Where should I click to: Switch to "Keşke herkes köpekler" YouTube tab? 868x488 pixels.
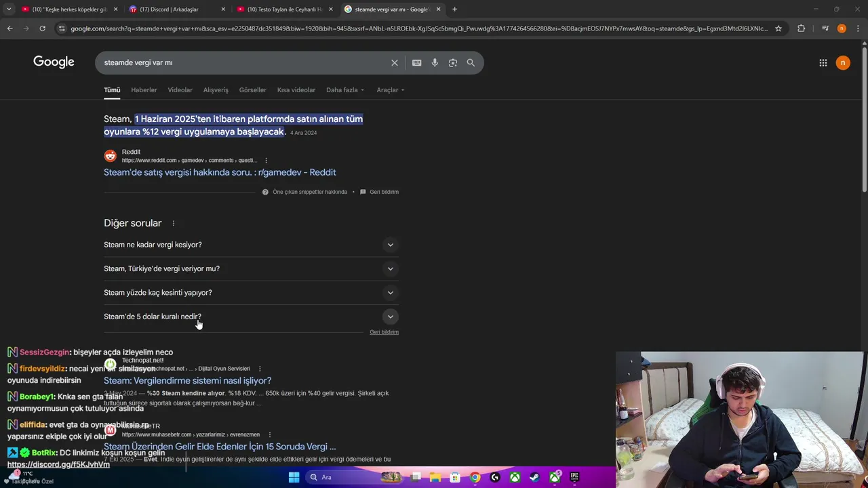click(x=70, y=9)
